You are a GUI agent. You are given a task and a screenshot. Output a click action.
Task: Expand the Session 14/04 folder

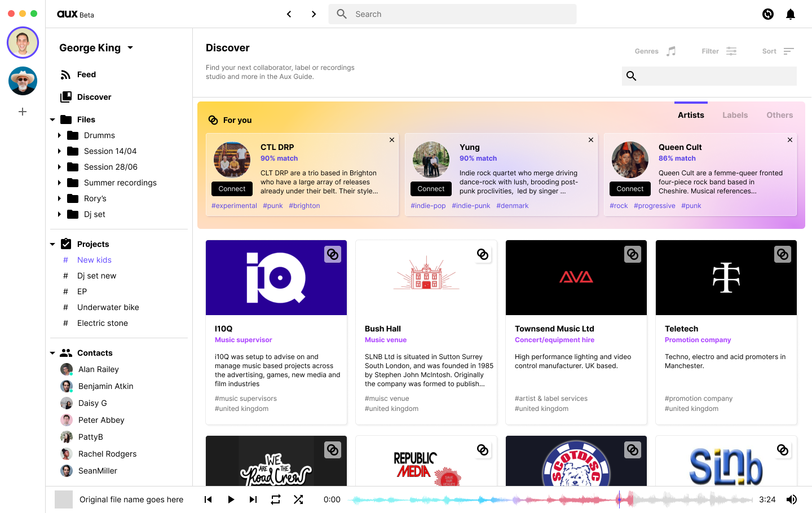(x=59, y=151)
